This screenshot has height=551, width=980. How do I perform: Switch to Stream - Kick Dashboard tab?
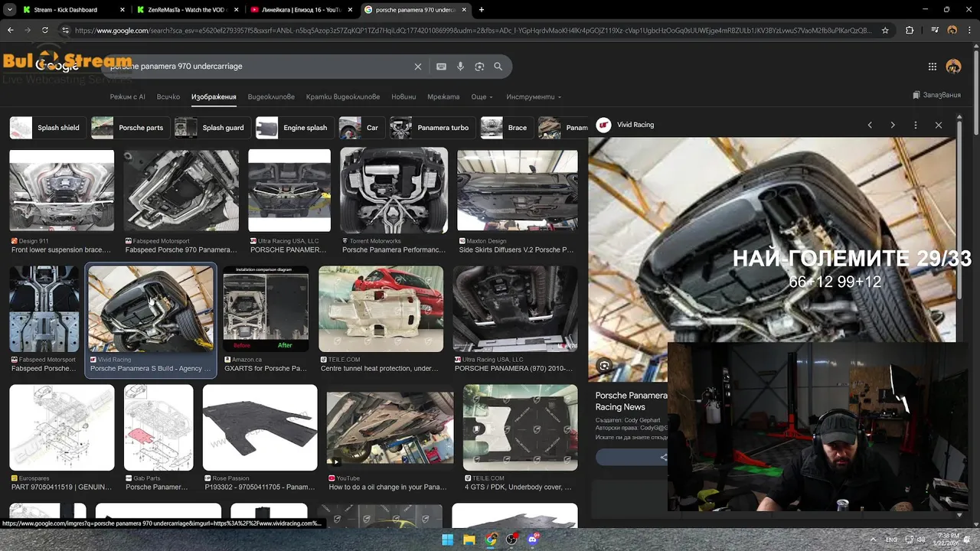tap(73, 10)
